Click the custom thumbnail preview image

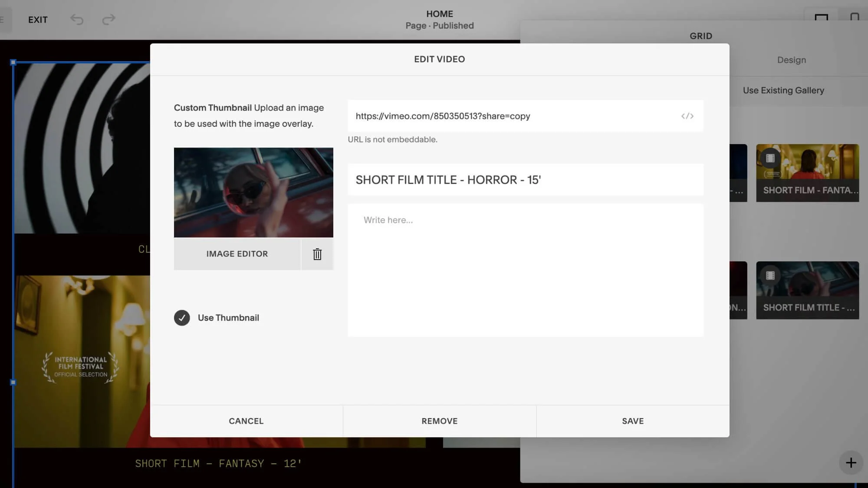(x=253, y=192)
